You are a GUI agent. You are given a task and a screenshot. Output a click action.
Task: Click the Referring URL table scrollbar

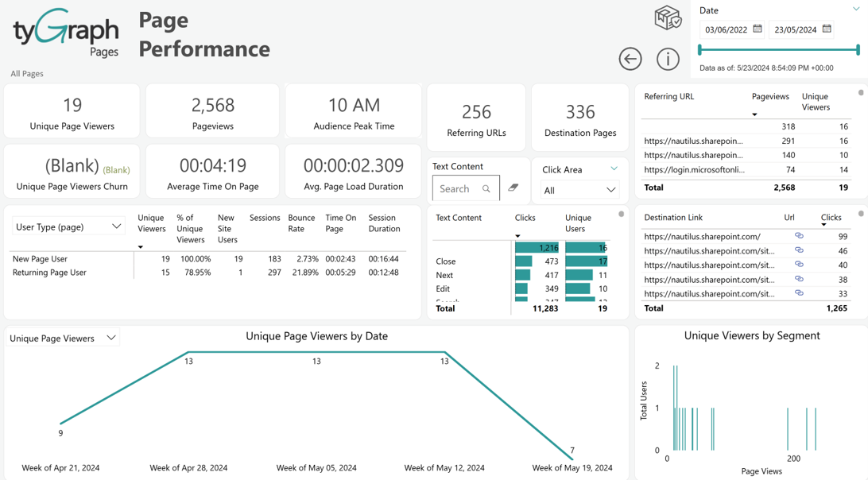click(861, 93)
